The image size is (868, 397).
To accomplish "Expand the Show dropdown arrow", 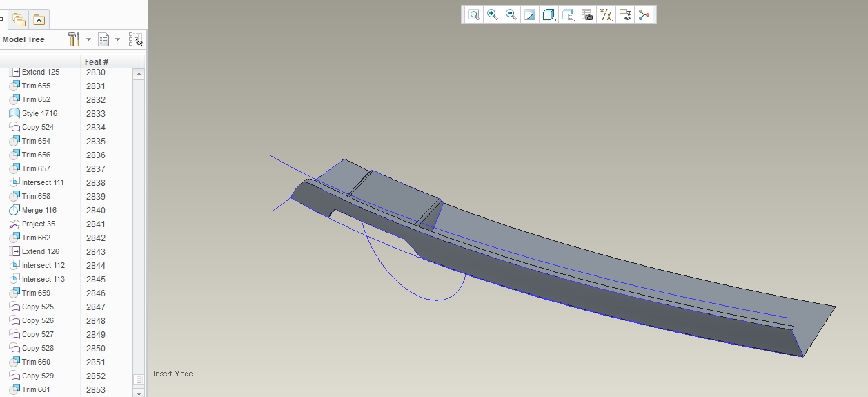I will pos(117,39).
